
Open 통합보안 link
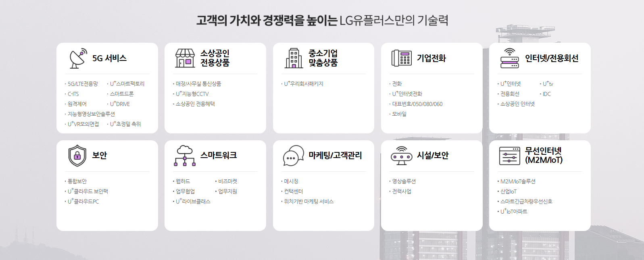point(77,181)
